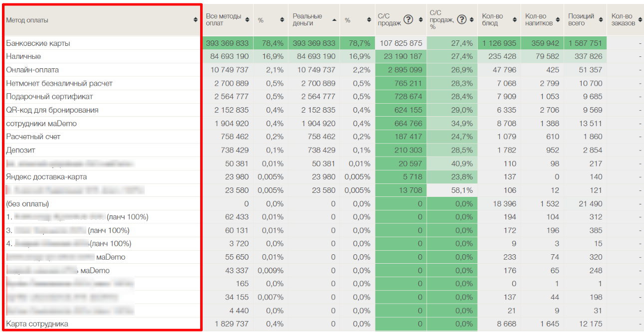Click sort arrow in Реальные деньги column
The height and width of the screenshot is (332, 644).
(333, 20)
